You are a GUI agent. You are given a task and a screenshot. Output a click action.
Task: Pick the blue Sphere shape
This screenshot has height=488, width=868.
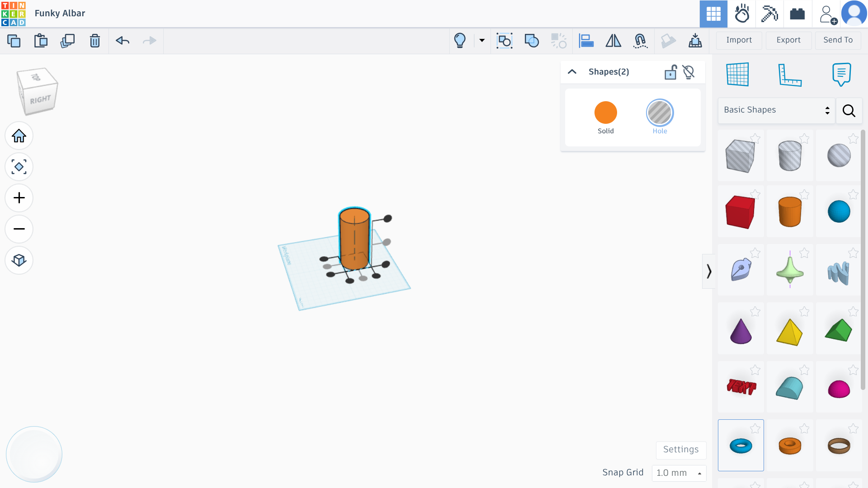click(839, 211)
